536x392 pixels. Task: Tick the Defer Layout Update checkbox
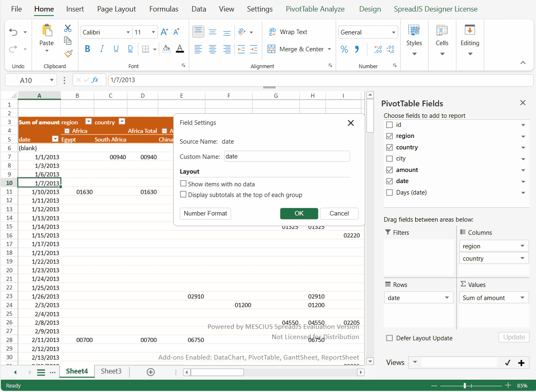[389, 338]
